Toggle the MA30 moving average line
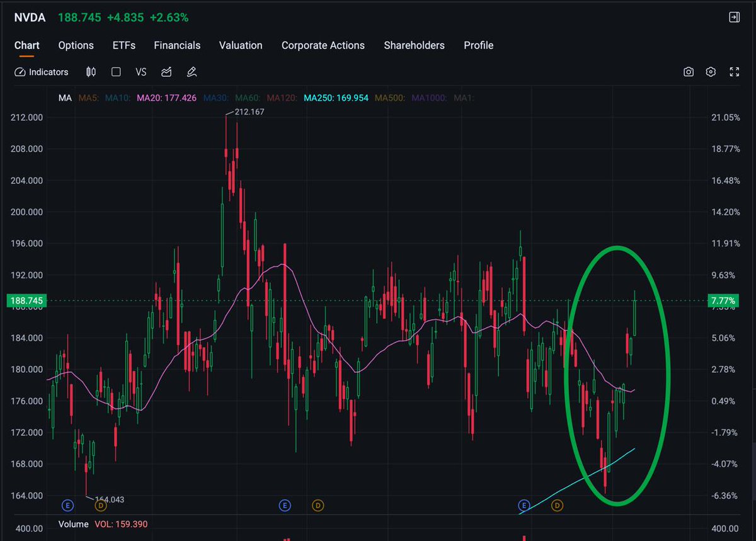756x541 pixels. pyautogui.click(x=216, y=98)
